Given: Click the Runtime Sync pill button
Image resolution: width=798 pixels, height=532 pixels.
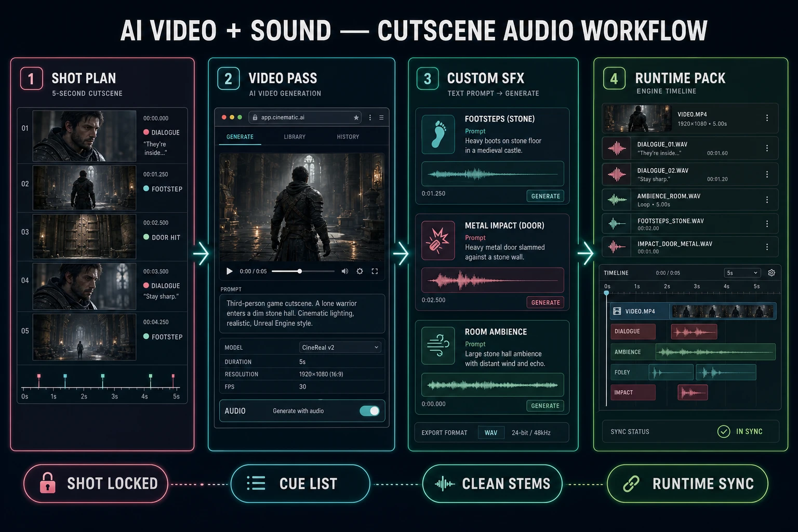Looking at the screenshot, I should [x=687, y=484].
